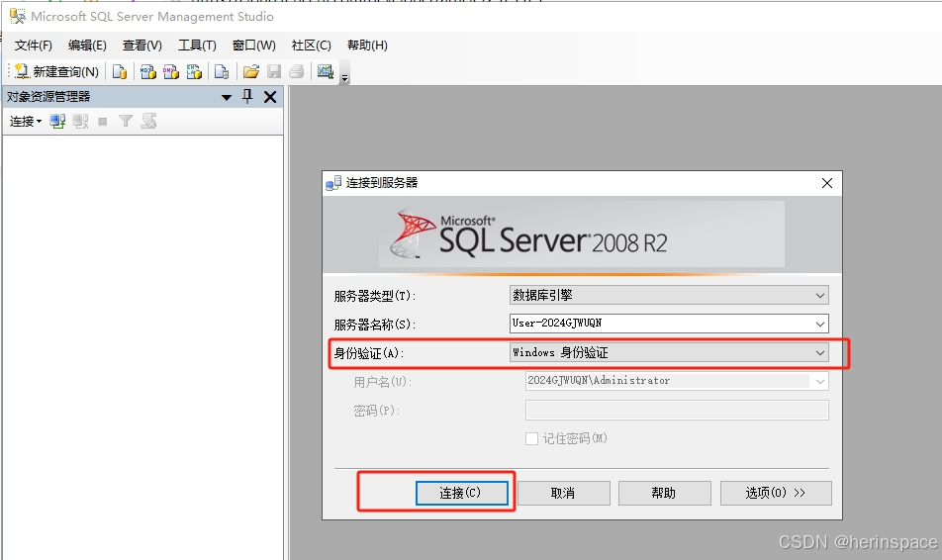Click the Analysis Services DMX Query icon
Viewport: 942px width, 560px height.
[x=171, y=71]
